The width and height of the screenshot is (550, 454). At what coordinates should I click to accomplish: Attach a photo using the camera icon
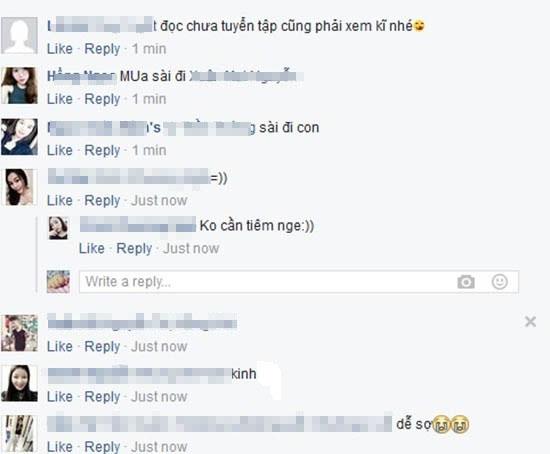point(466,282)
